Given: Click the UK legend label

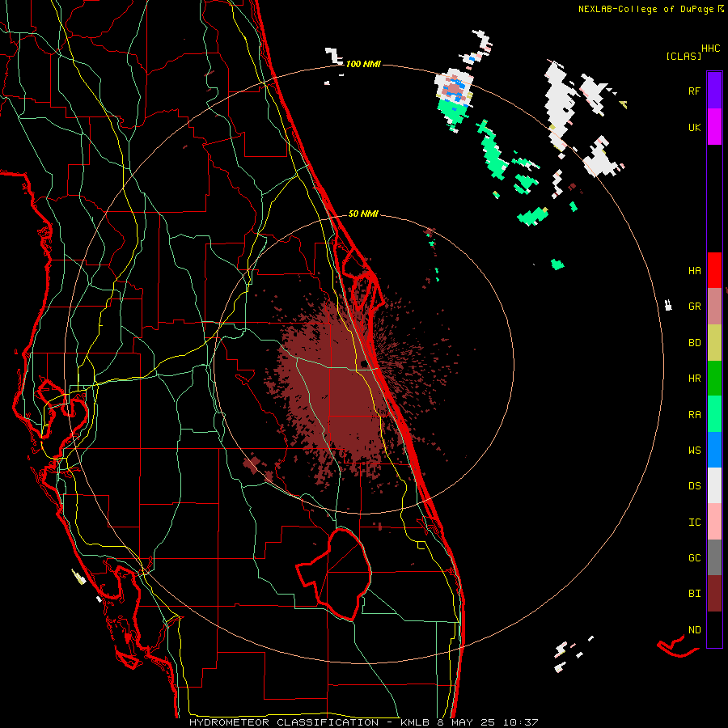Looking at the screenshot, I should pyautogui.click(x=694, y=127).
